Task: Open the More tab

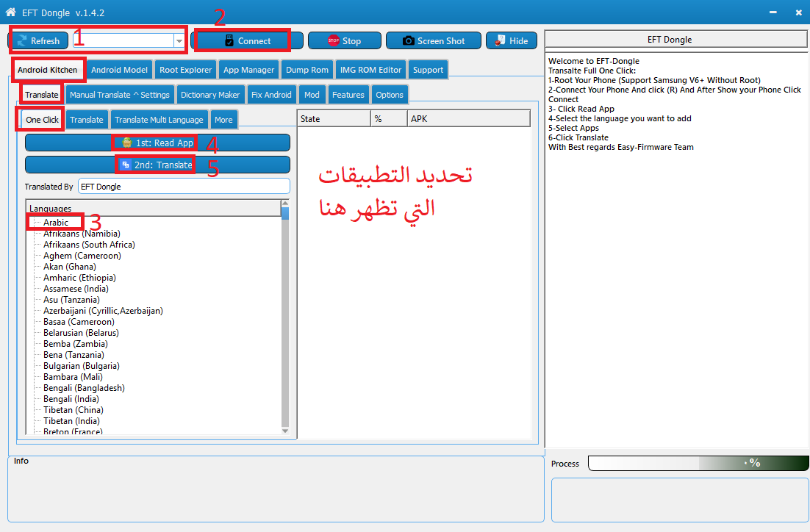Action: (223, 119)
